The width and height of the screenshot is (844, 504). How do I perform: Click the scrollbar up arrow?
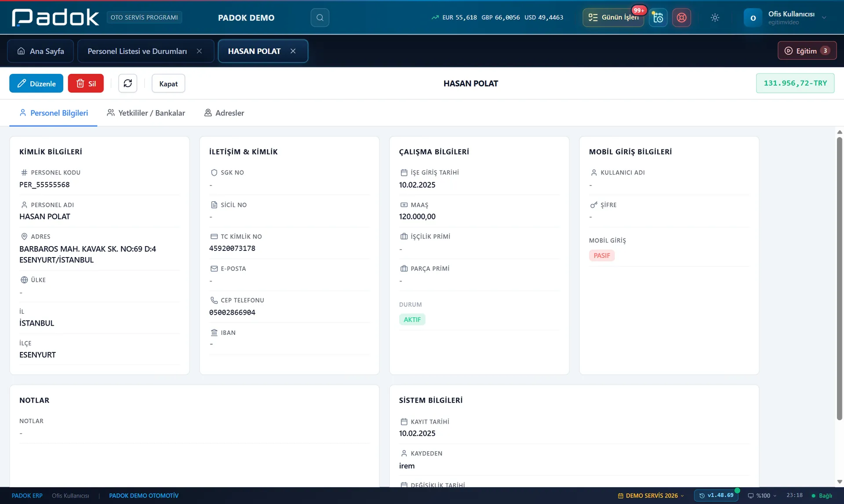coord(839,132)
